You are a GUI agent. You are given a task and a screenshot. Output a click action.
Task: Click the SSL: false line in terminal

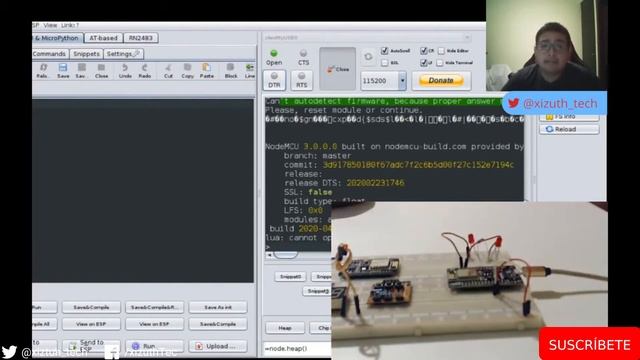(308, 192)
